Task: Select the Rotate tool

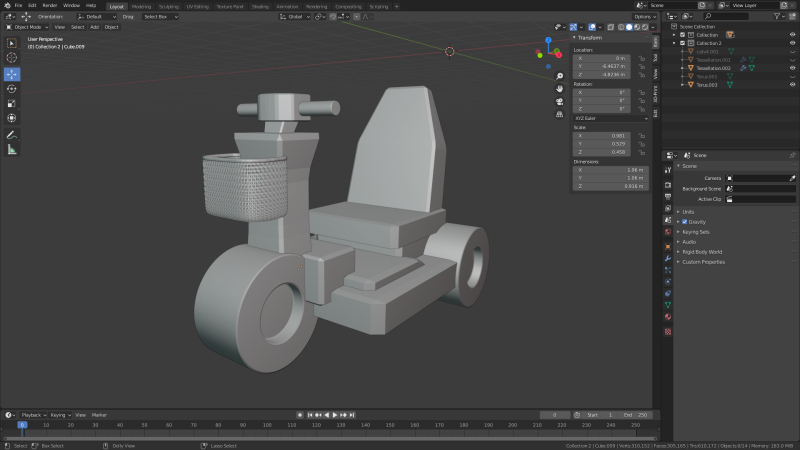Action: [x=12, y=89]
